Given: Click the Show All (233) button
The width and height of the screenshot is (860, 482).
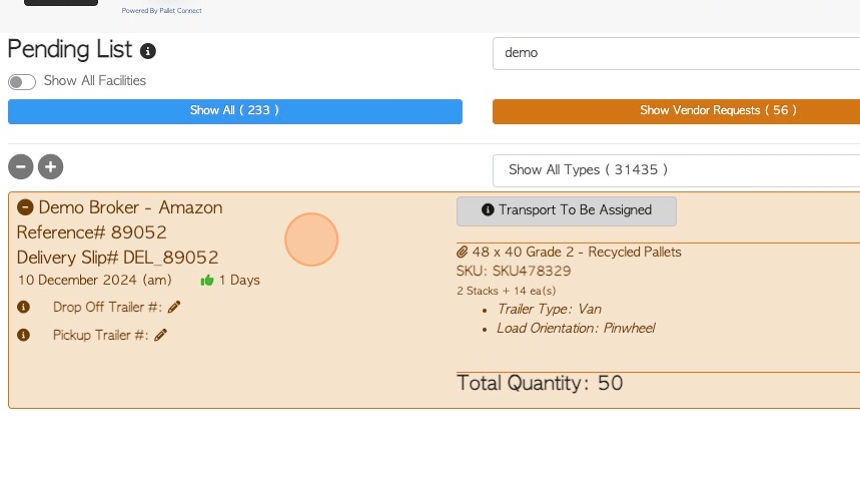Looking at the screenshot, I should coord(235,111).
